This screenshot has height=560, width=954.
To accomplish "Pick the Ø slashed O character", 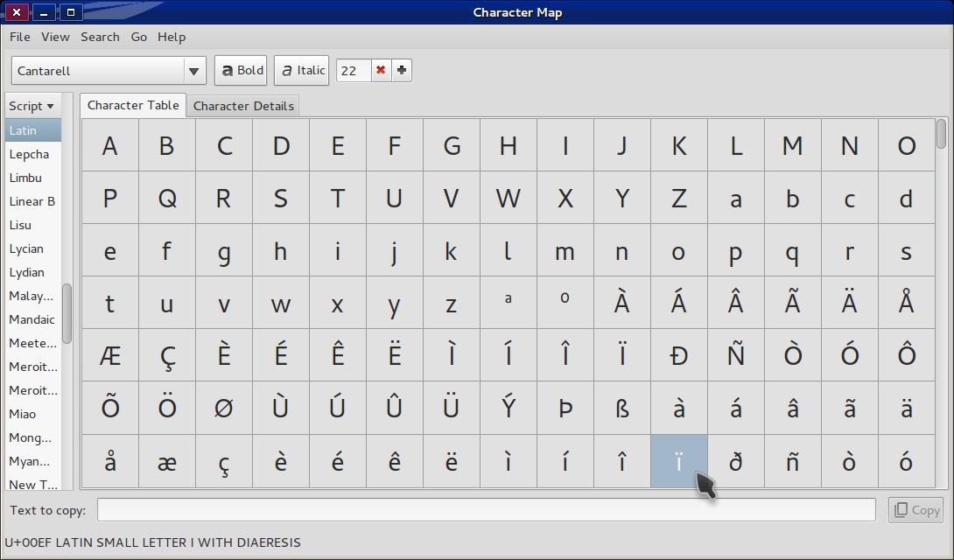I will (224, 408).
